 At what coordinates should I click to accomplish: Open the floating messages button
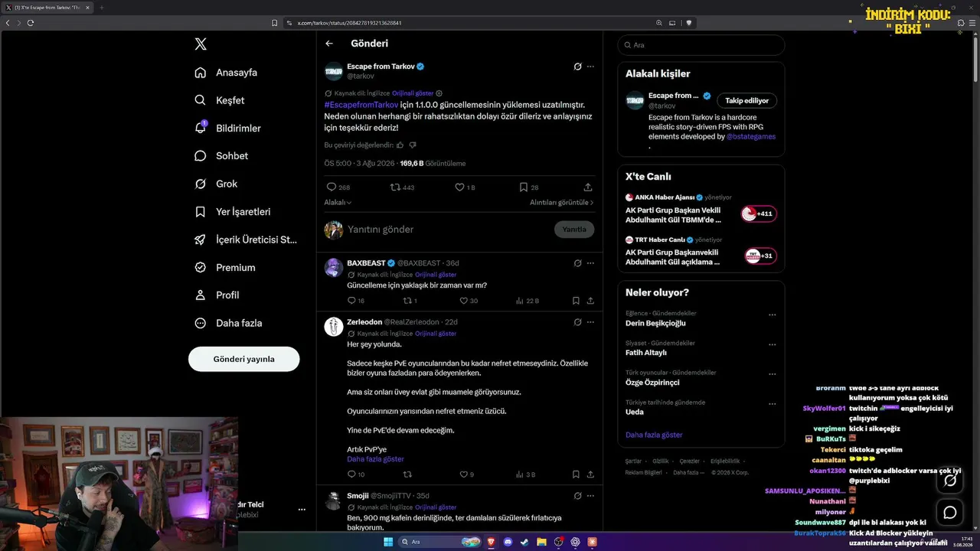point(950,512)
